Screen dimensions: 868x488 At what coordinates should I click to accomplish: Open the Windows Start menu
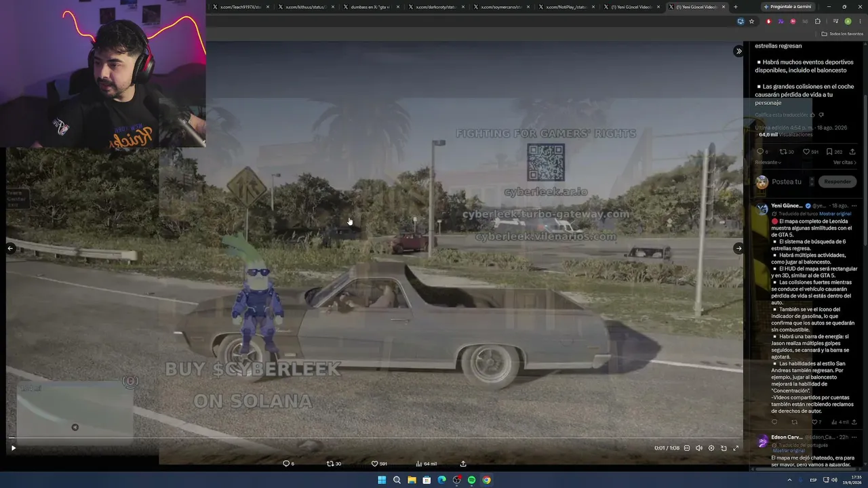coord(382,480)
